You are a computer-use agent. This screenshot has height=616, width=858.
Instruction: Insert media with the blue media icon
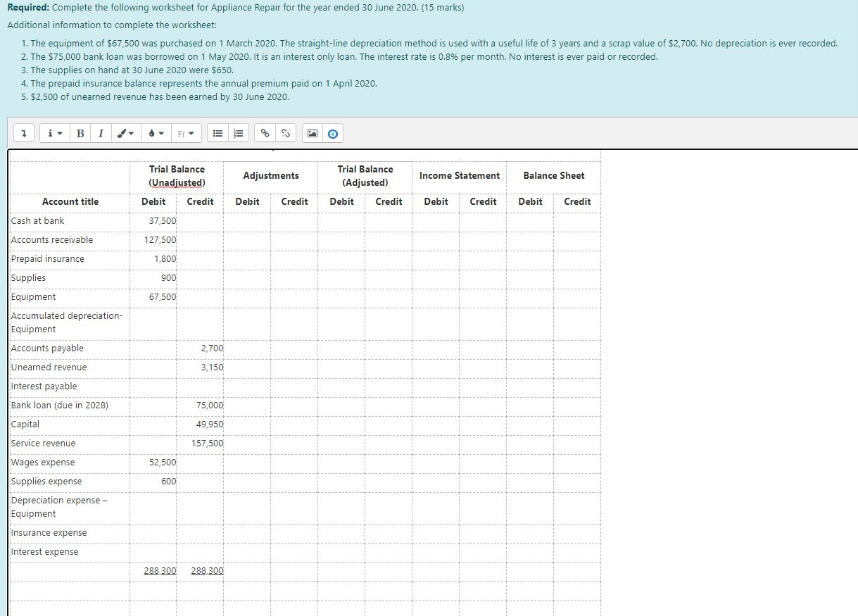tap(332, 133)
